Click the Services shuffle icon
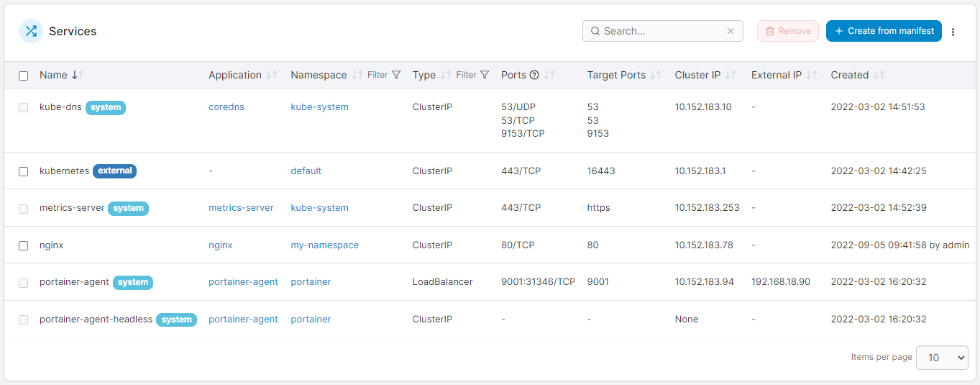This screenshot has height=385, width=980. click(x=31, y=31)
